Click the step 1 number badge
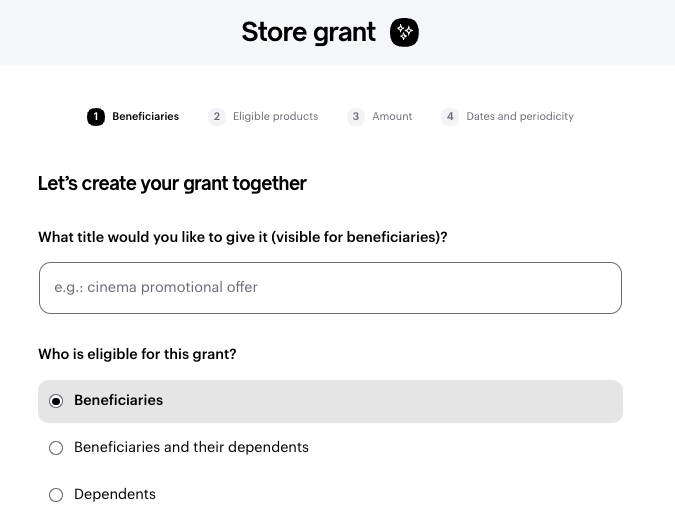675x520 pixels. (96, 117)
